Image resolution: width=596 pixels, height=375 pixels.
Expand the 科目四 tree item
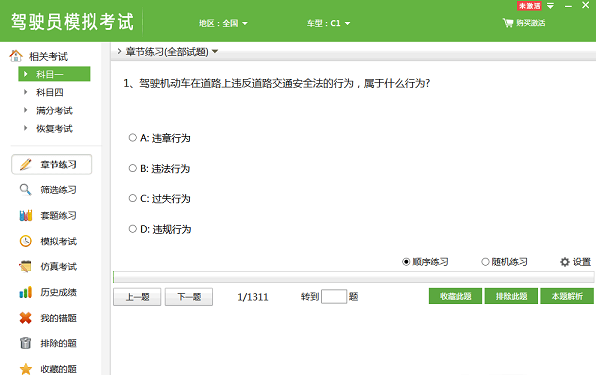(25, 92)
